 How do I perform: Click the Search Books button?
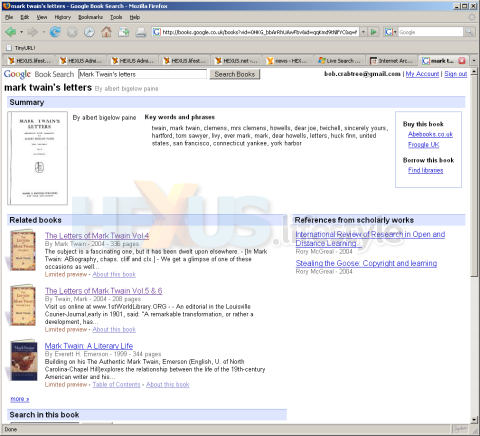(235, 74)
